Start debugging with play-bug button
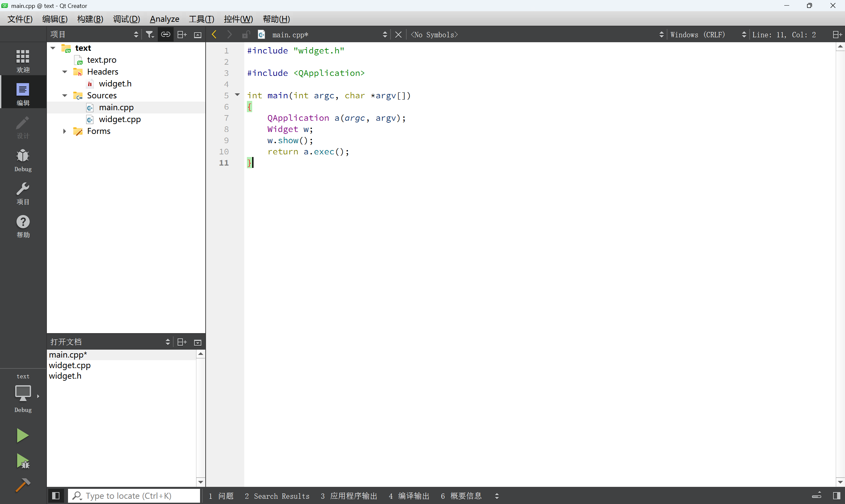Screen dimensions: 845x504 (23, 461)
